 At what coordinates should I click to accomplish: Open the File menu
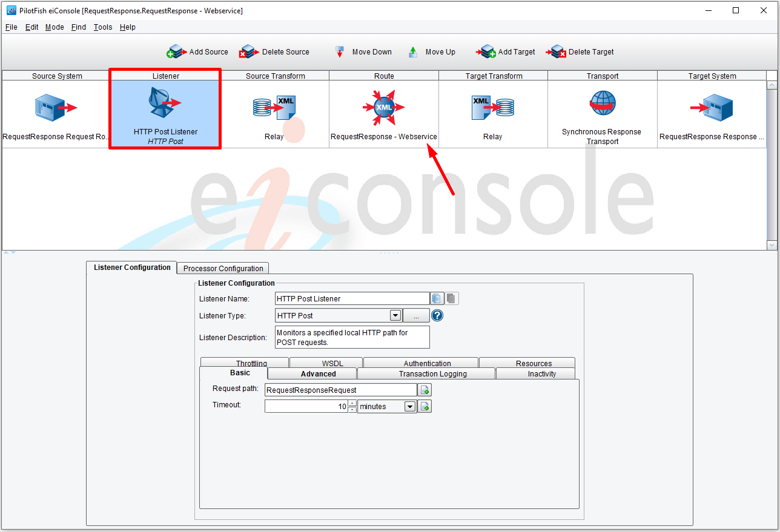click(x=12, y=27)
